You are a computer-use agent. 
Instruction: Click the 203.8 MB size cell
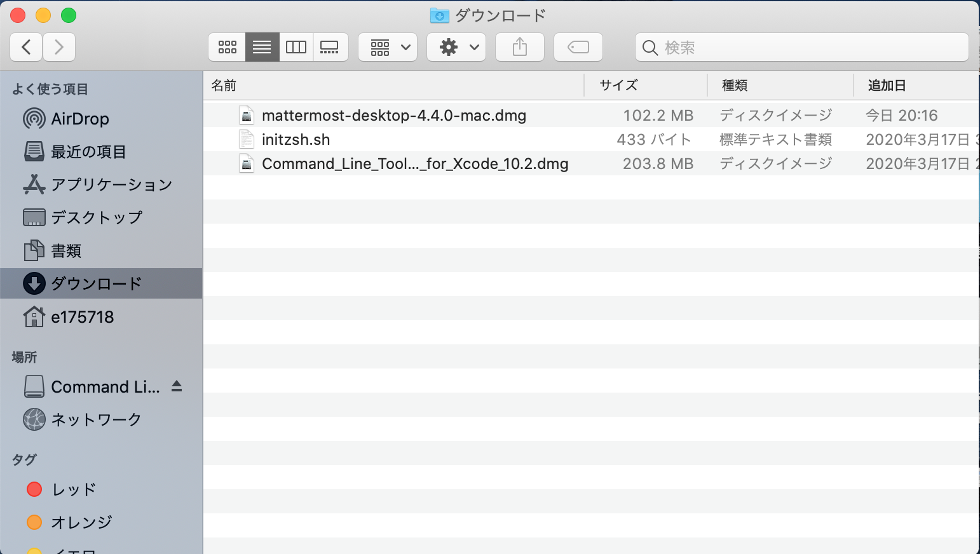click(658, 164)
